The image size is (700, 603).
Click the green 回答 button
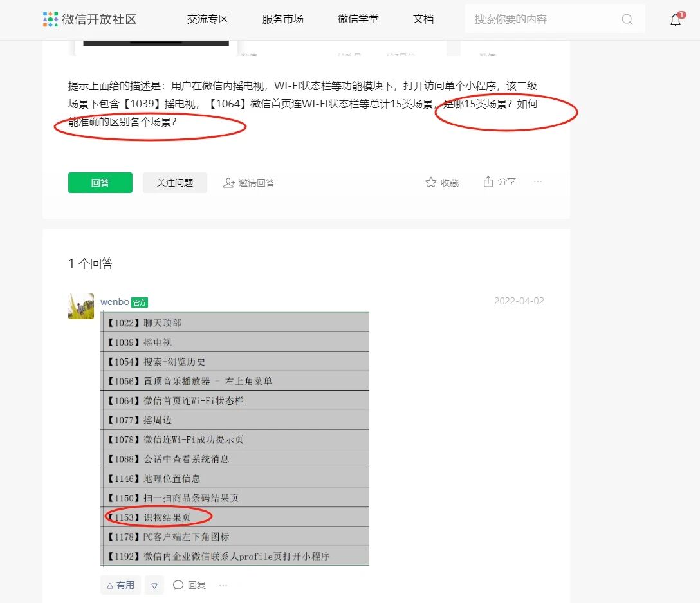(100, 183)
